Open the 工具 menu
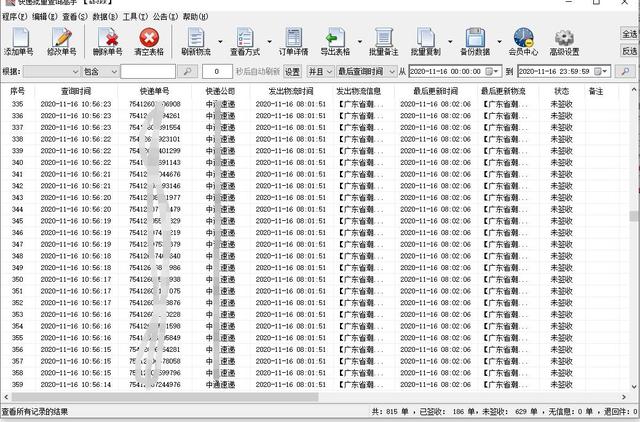This screenshot has height=422, width=640. click(x=135, y=17)
